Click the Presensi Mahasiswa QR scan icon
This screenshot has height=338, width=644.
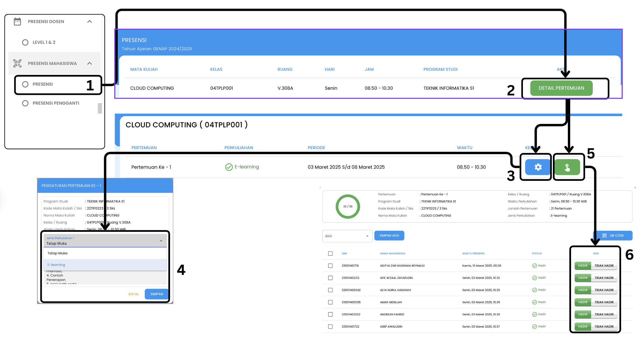[x=17, y=63]
